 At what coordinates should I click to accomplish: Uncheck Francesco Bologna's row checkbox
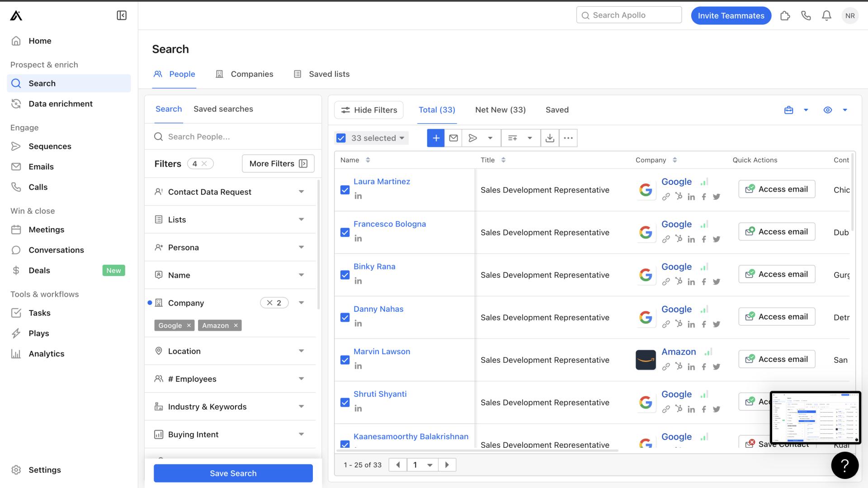click(x=345, y=232)
